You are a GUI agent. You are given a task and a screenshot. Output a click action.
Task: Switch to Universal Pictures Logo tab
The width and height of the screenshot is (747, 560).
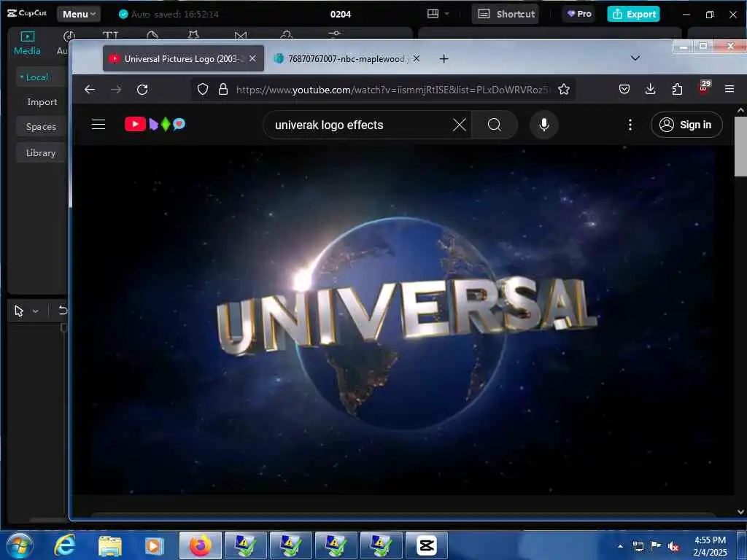[x=183, y=58]
